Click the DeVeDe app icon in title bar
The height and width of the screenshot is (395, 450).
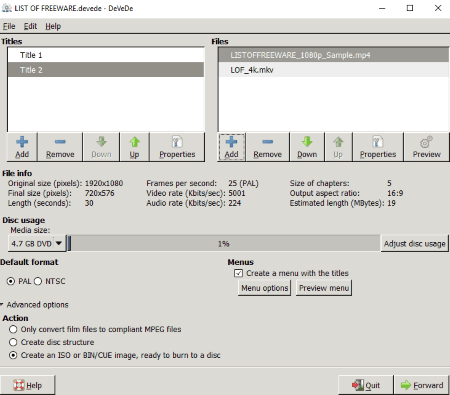(x=7, y=8)
